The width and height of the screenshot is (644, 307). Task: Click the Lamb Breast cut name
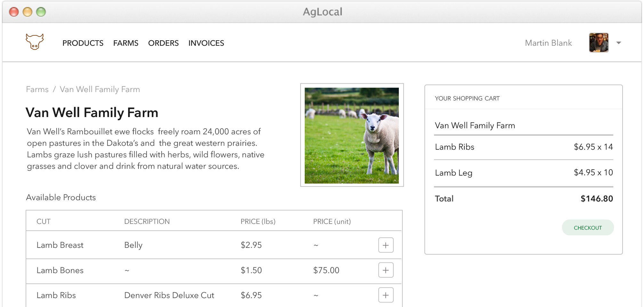coord(60,245)
